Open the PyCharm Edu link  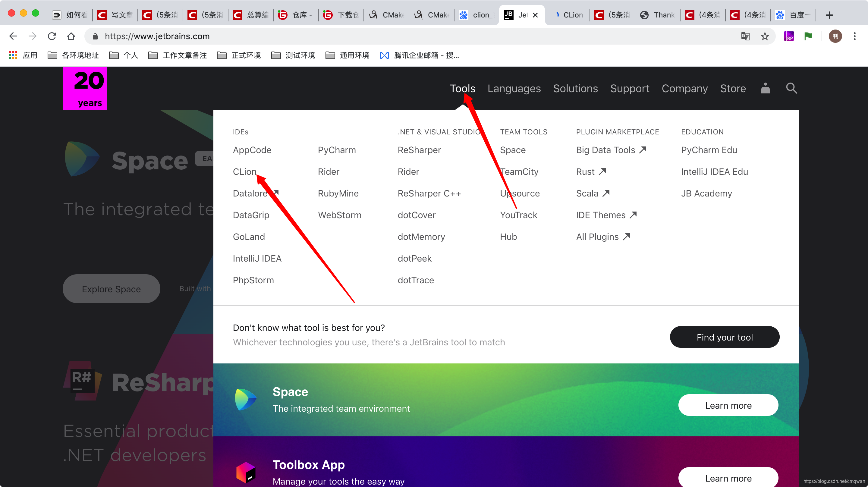point(709,150)
